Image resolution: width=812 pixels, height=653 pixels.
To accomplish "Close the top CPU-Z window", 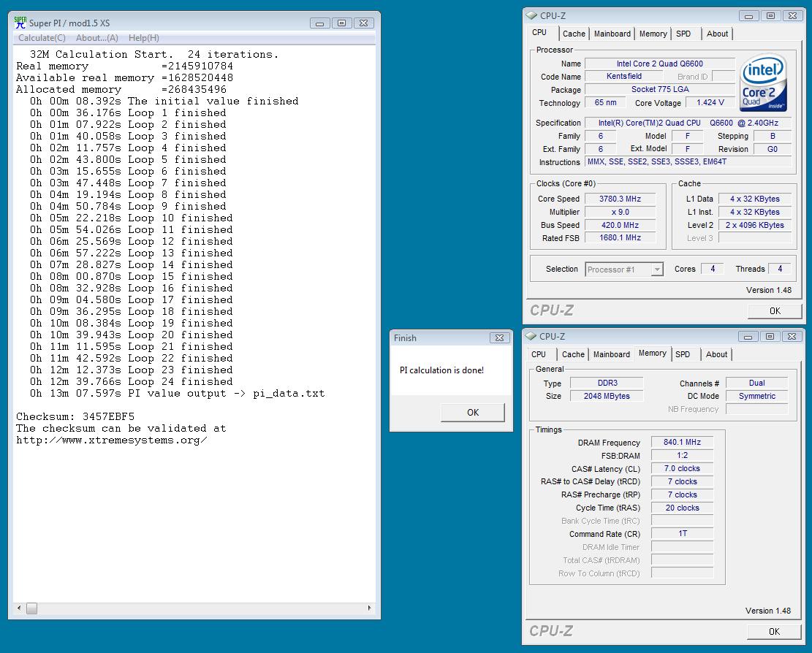I will point(792,16).
